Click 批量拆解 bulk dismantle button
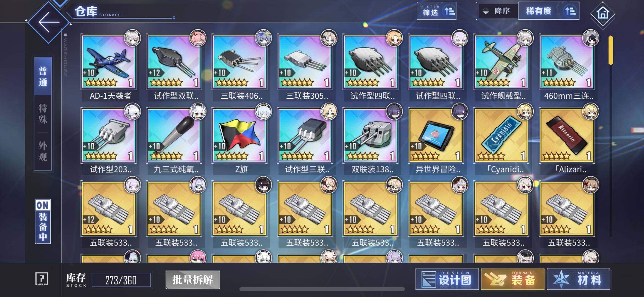Image resolution: width=644 pixels, height=297 pixels. (x=193, y=280)
